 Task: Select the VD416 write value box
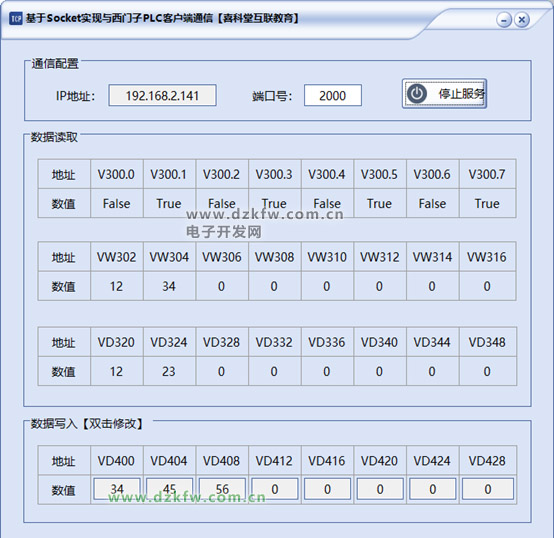pos(328,489)
